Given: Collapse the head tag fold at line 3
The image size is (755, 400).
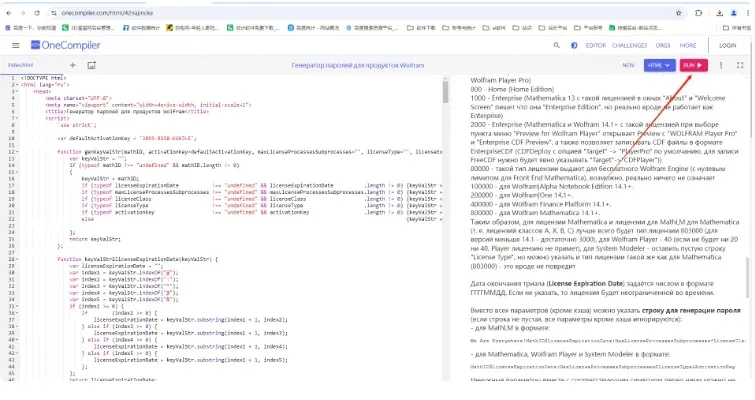Looking at the screenshot, I should [x=17, y=91].
